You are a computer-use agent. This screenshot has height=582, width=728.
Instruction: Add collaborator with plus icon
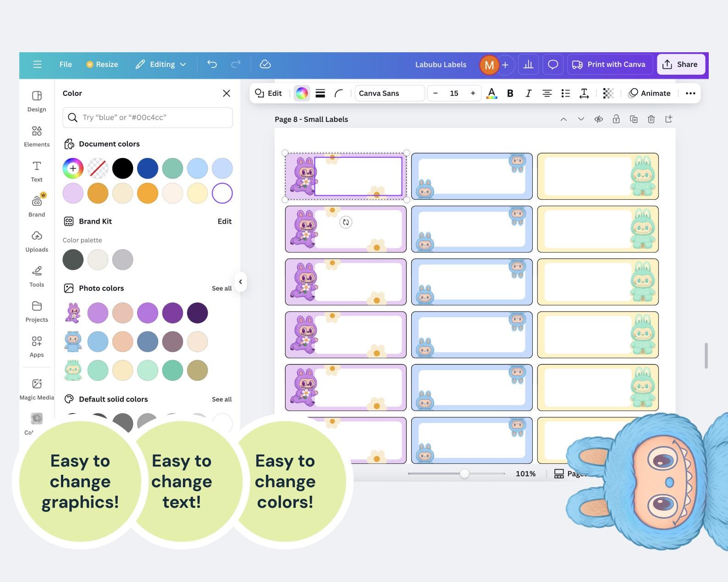[505, 65]
